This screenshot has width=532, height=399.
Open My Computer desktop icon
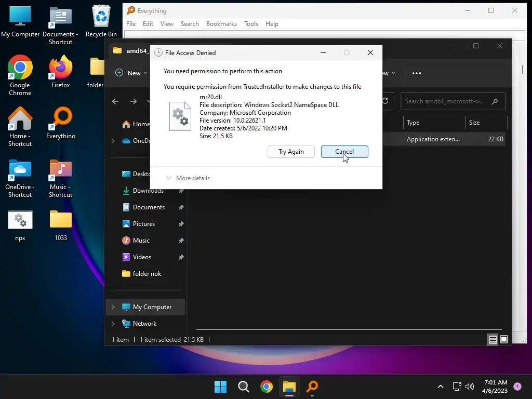[x=20, y=22]
